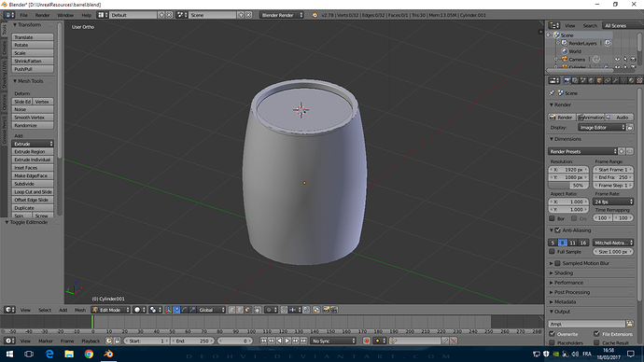Image resolution: width=644 pixels, height=362 pixels.
Task: Open the Help menu
Action: pos(86,15)
